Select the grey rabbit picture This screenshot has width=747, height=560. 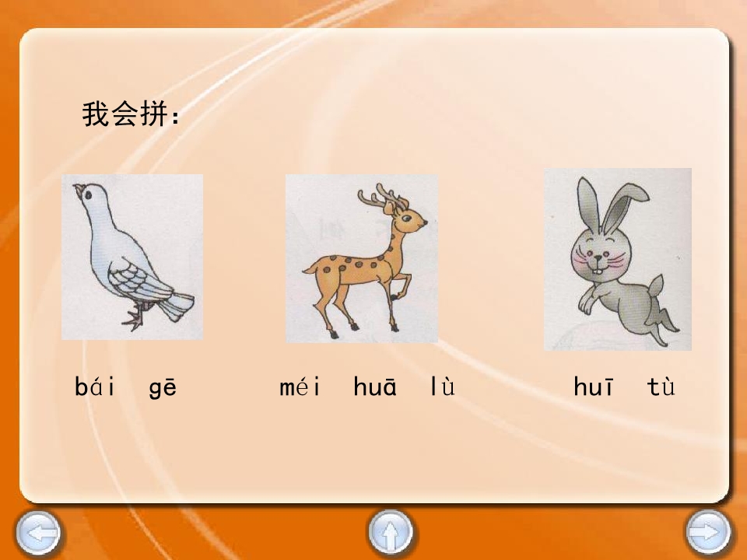[x=617, y=259]
